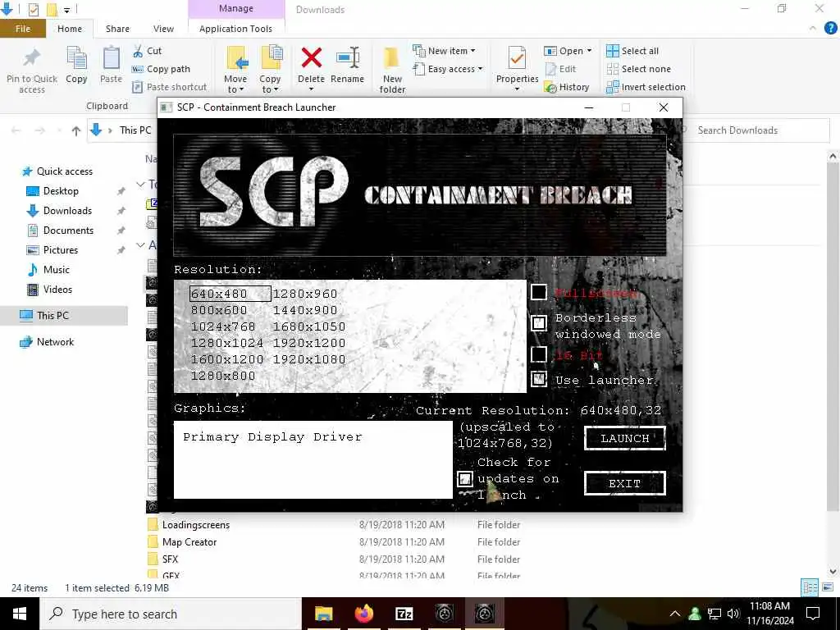Open 7-Zip from the taskbar
This screenshot has width=840, height=630.
click(404, 614)
